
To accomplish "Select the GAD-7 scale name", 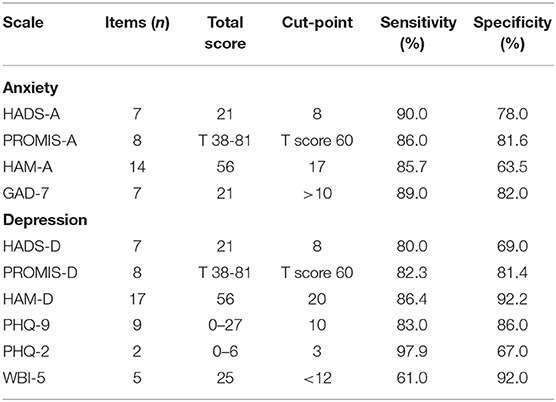I will point(26,194).
